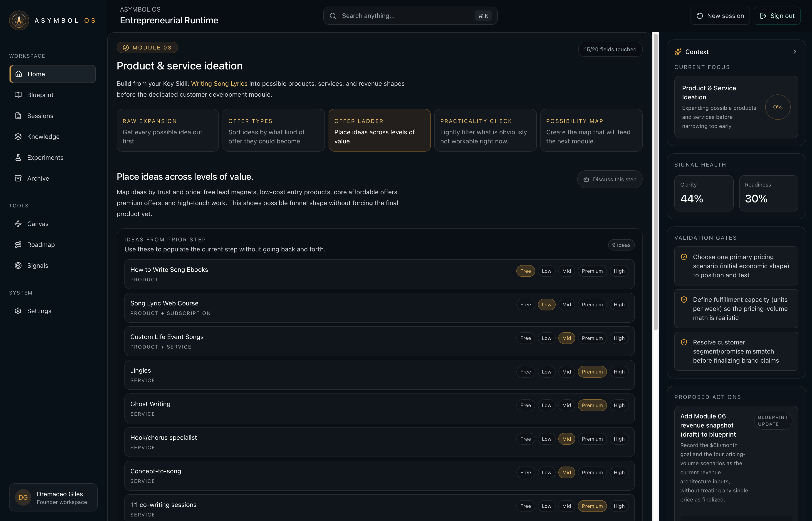Viewport: 812px width, 521px height.
Task: Click the Blueprint Update badge
Action: (x=773, y=421)
